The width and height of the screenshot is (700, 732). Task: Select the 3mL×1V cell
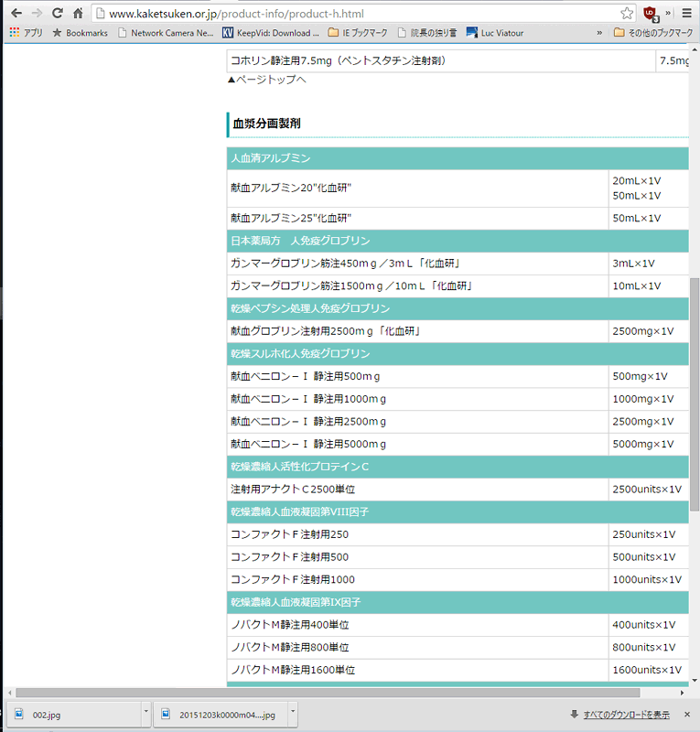tap(649, 264)
